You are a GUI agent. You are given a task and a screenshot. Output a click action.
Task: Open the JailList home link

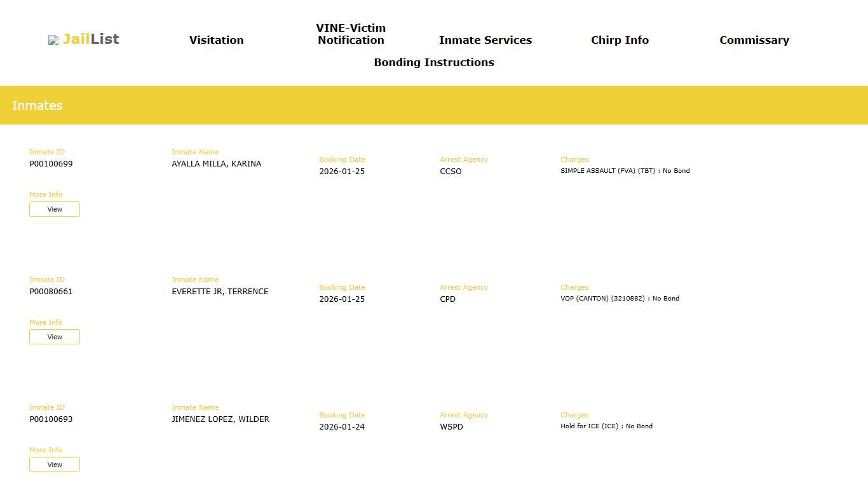coord(91,39)
